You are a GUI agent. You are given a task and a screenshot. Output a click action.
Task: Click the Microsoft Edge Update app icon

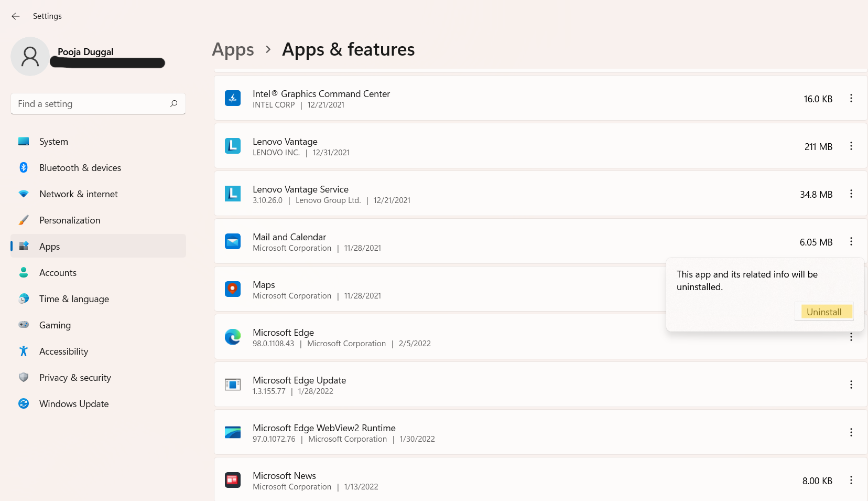233,385
